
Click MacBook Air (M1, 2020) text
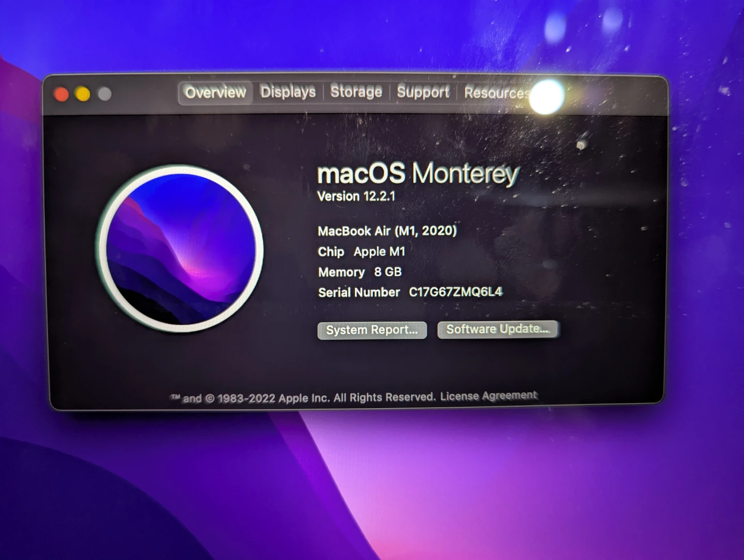387,231
